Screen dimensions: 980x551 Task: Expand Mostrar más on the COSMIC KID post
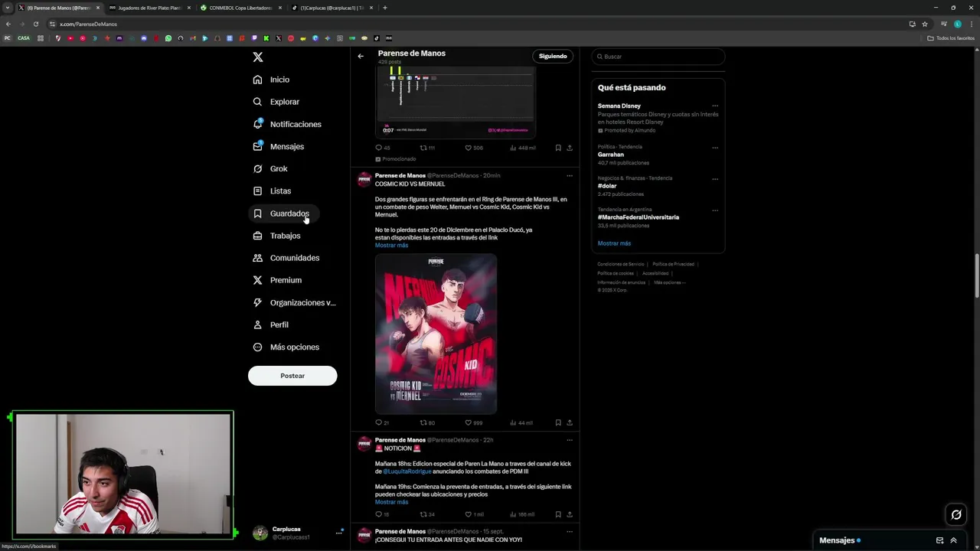tap(391, 246)
